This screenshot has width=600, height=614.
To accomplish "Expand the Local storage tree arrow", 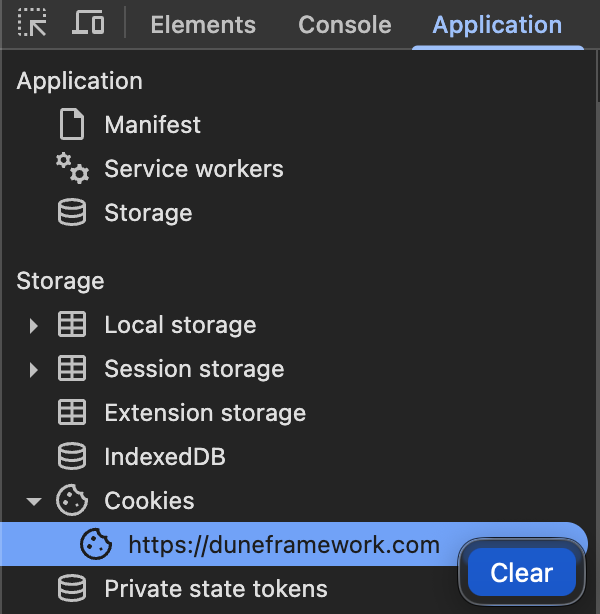I will tap(34, 325).
